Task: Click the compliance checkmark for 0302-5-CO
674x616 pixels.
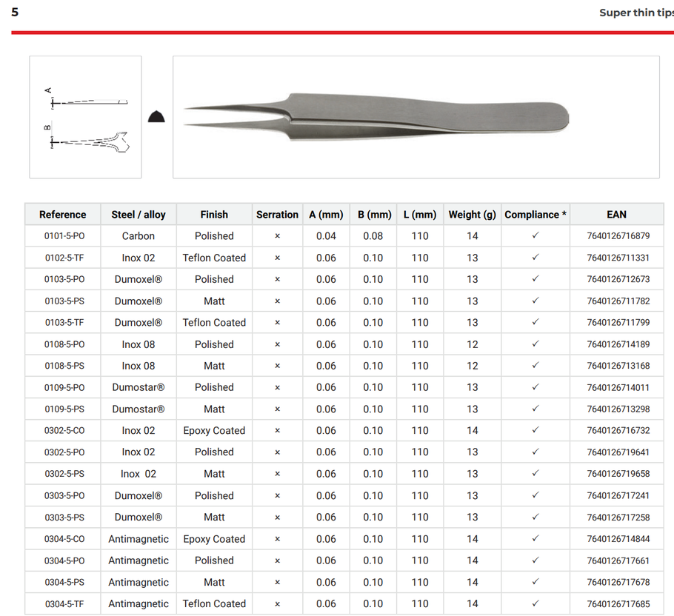Action: click(x=535, y=430)
